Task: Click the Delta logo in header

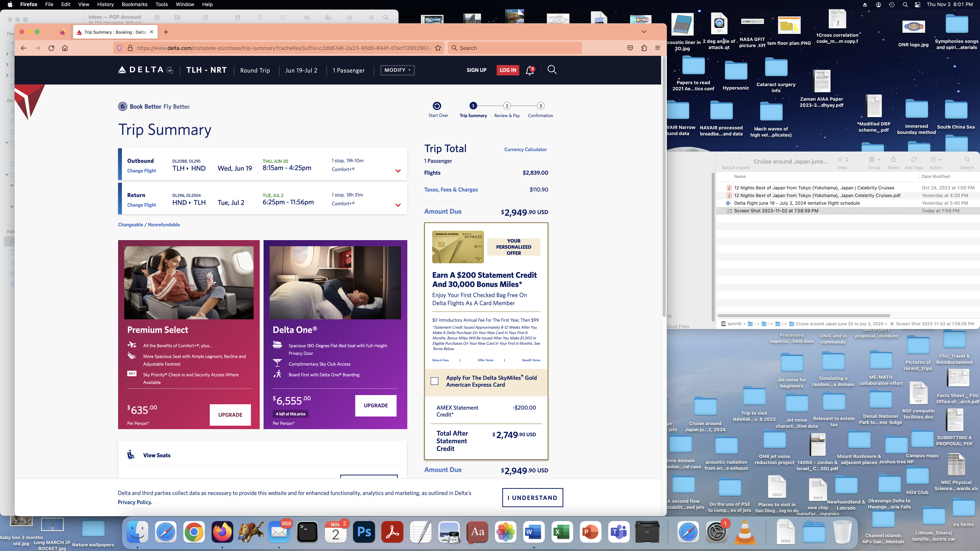Action: (x=146, y=70)
